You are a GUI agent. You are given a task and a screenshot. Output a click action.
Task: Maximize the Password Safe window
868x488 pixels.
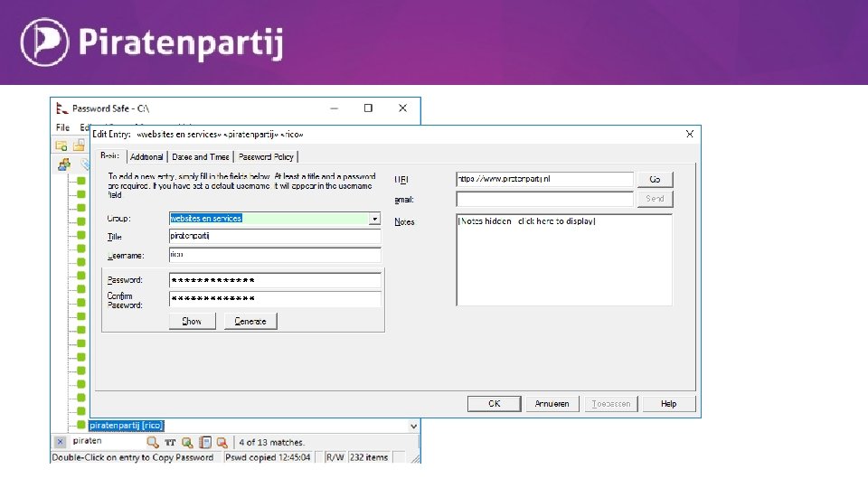coord(368,108)
